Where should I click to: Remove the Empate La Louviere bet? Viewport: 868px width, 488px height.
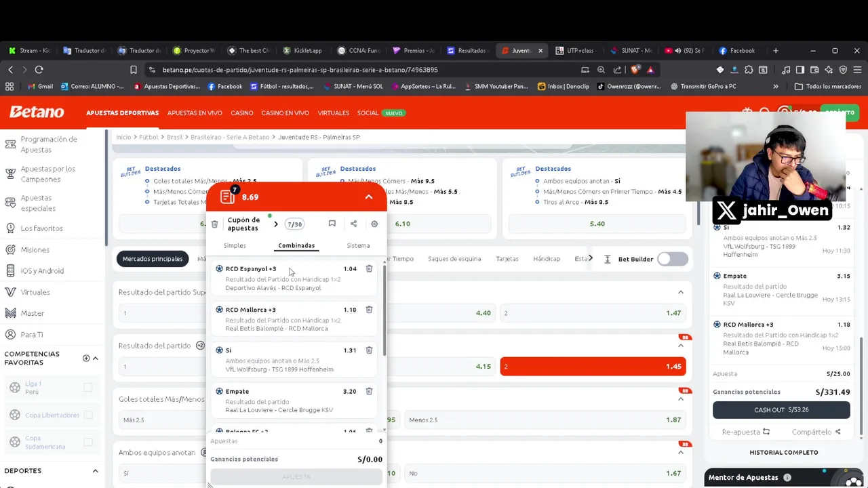[369, 391]
